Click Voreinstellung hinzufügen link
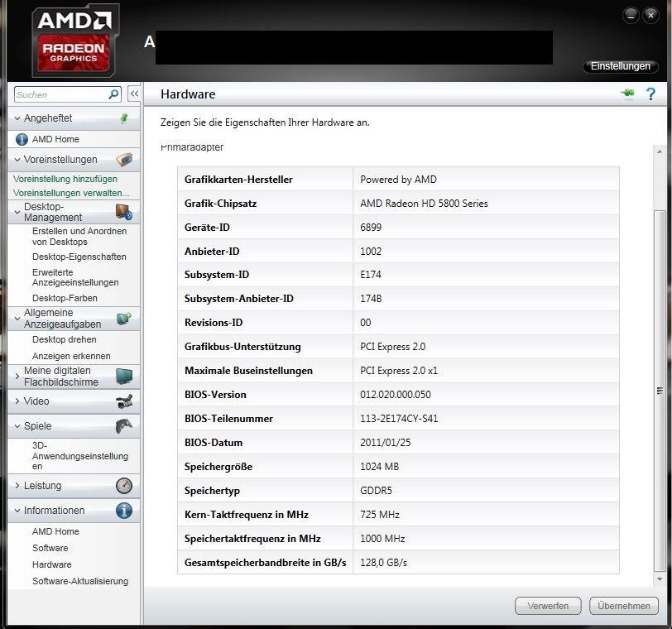672x629 pixels. (65, 179)
